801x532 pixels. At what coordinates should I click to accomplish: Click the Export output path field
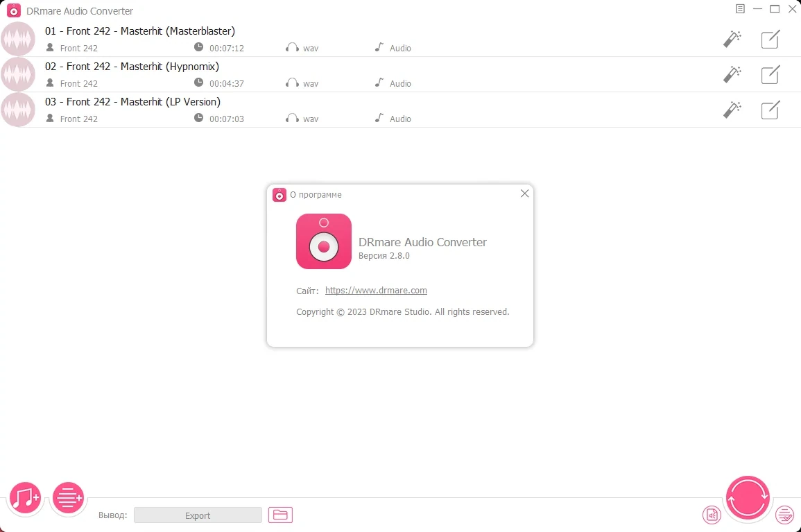[x=198, y=515]
